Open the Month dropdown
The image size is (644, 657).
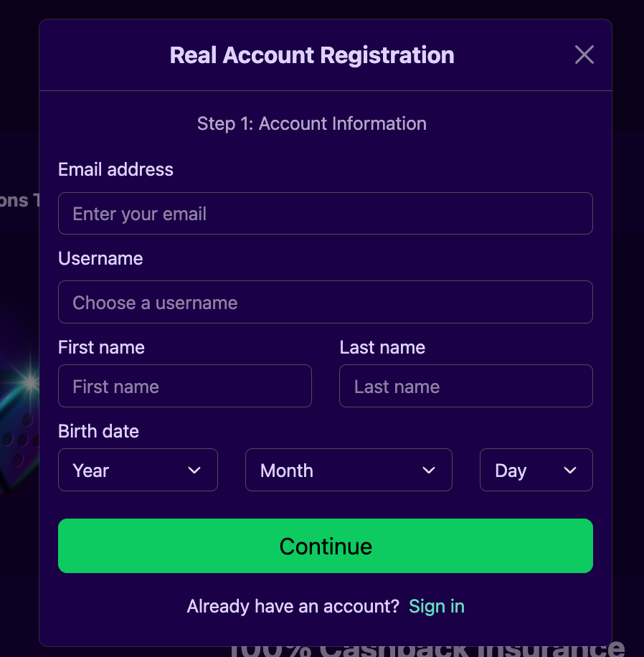coord(349,470)
